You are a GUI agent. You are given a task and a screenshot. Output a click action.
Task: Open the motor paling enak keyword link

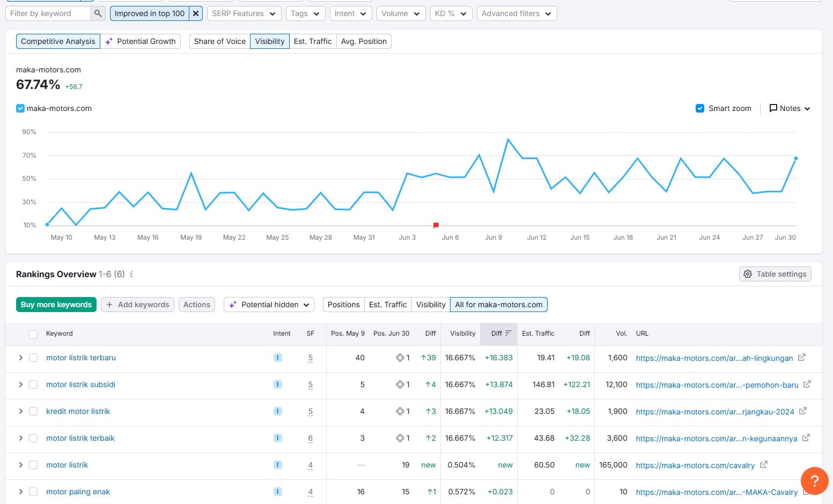(78, 492)
